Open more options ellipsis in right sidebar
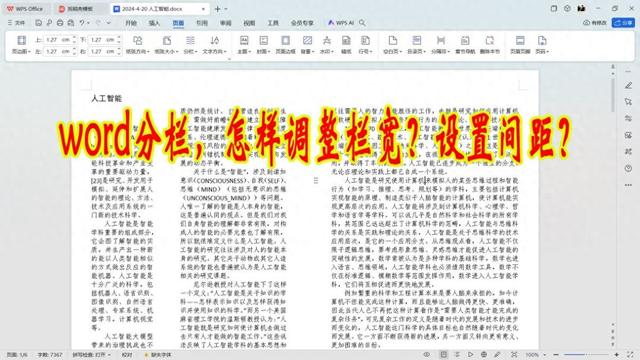The height and width of the screenshot is (360, 640). tap(628, 185)
